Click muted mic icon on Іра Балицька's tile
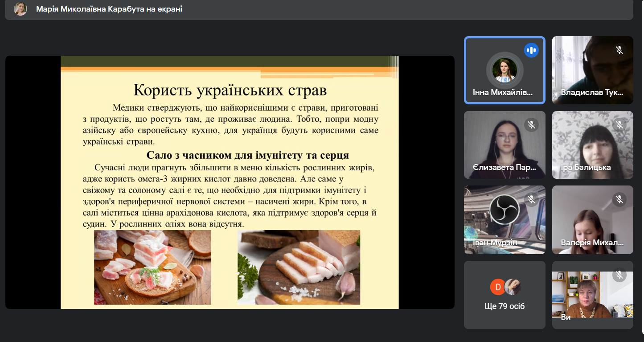644x342 pixels. pyautogui.click(x=619, y=125)
